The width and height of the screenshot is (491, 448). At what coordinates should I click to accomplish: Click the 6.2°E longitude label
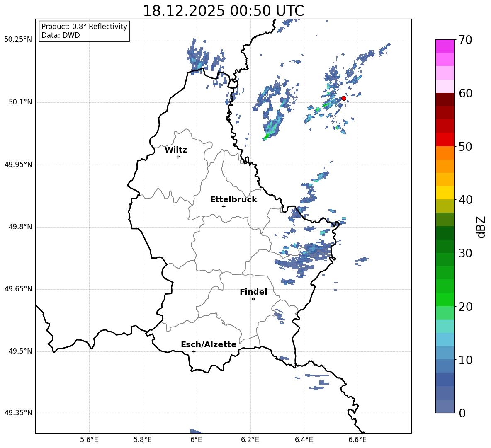pyautogui.click(x=250, y=440)
